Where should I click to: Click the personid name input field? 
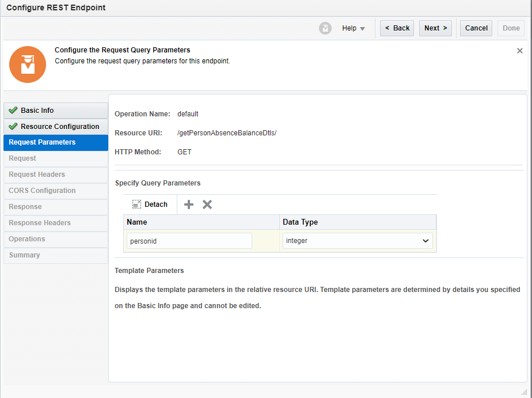tap(189, 240)
